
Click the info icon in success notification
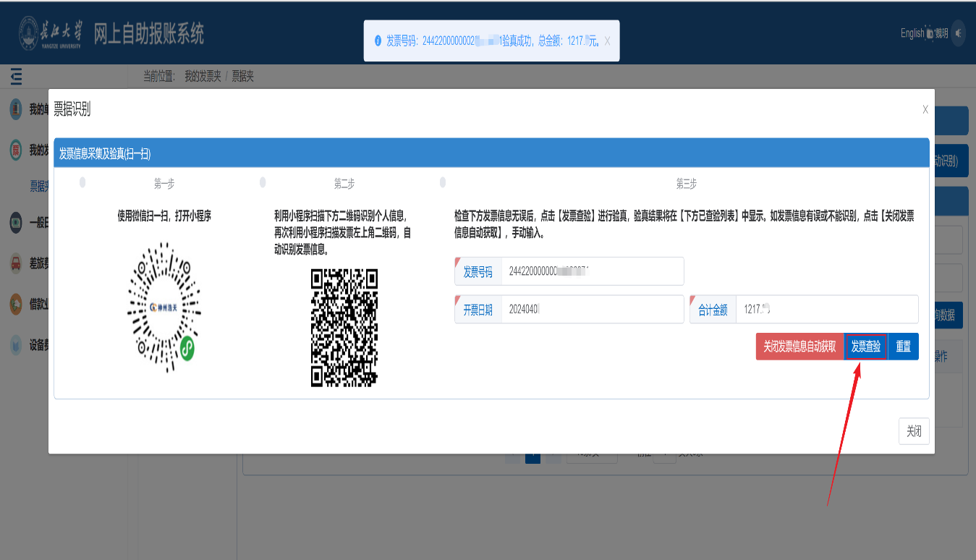378,41
